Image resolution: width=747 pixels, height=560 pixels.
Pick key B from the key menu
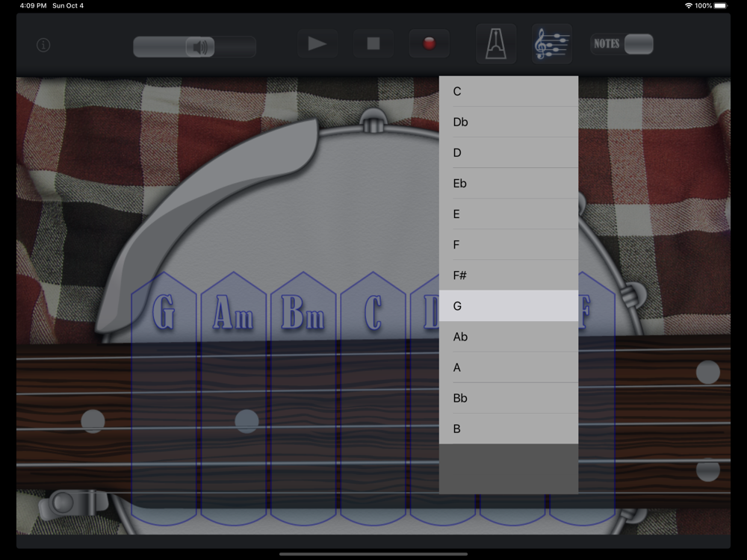coord(509,429)
